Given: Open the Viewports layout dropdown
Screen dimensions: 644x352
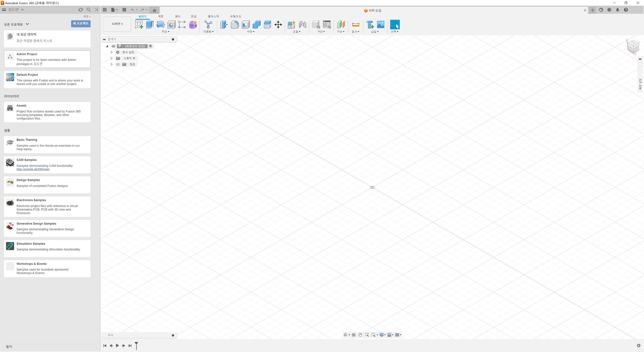Looking at the screenshot, I should pyautogui.click(x=398, y=335).
